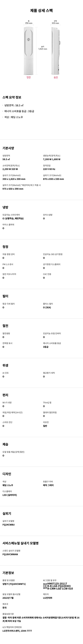Select outdoor unit model FQ24CWBU text
Screen dimensions: 83x644
coord(9,525)
